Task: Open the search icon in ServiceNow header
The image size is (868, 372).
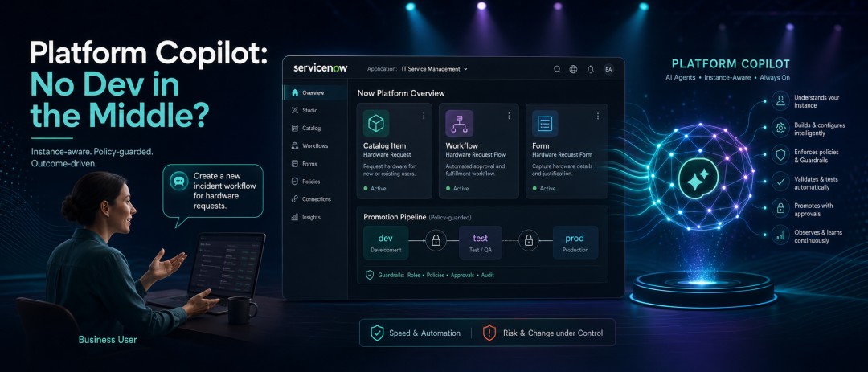Action: (x=558, y=69)
